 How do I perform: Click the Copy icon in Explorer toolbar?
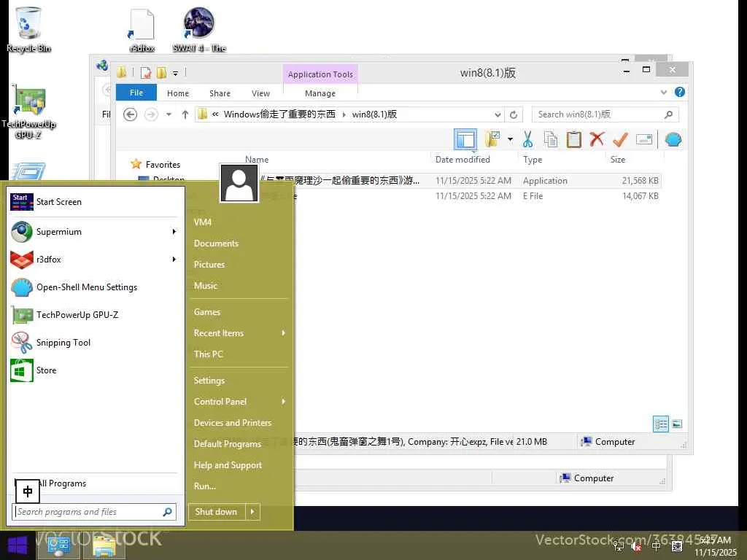click(x=551, y=139)
